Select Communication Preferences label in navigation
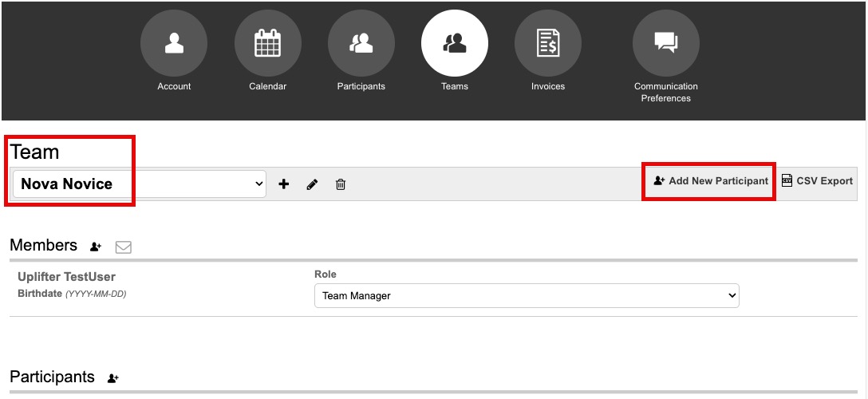868x399 pixels. tap(666, 93)
